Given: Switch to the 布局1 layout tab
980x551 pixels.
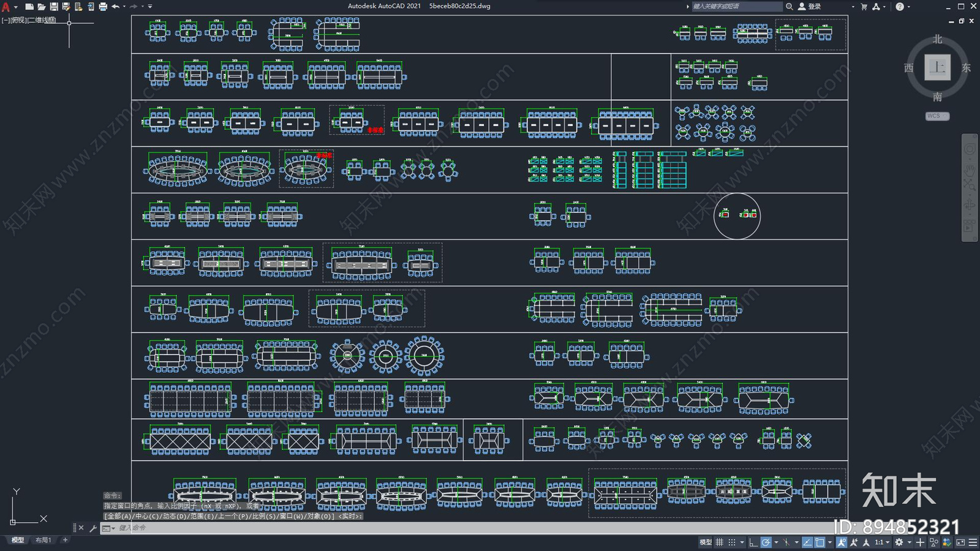Looking at the screenshot, I should coord(43,540).
